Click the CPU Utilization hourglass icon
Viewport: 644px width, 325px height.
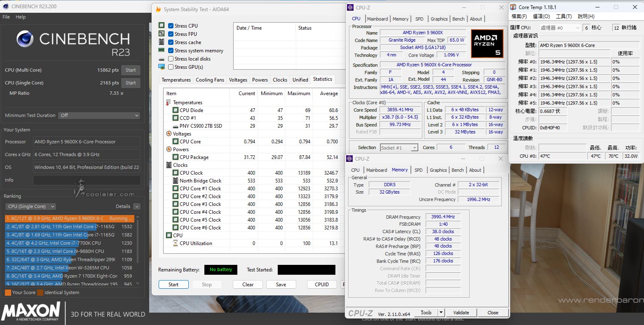[176, 243]
